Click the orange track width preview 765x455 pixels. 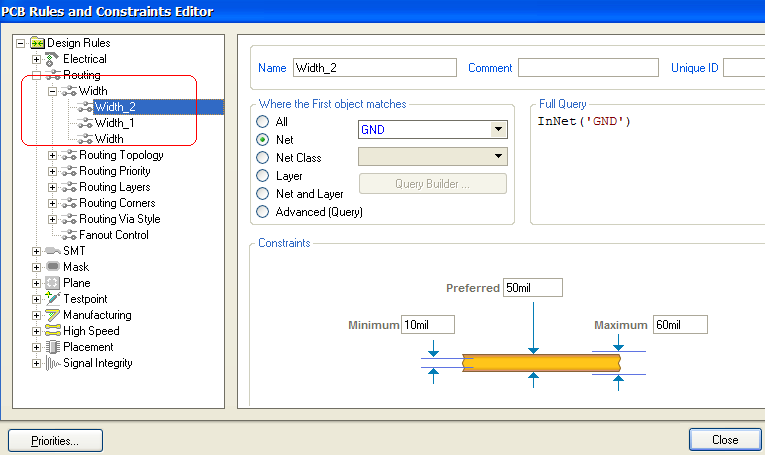tap(541, 361)
